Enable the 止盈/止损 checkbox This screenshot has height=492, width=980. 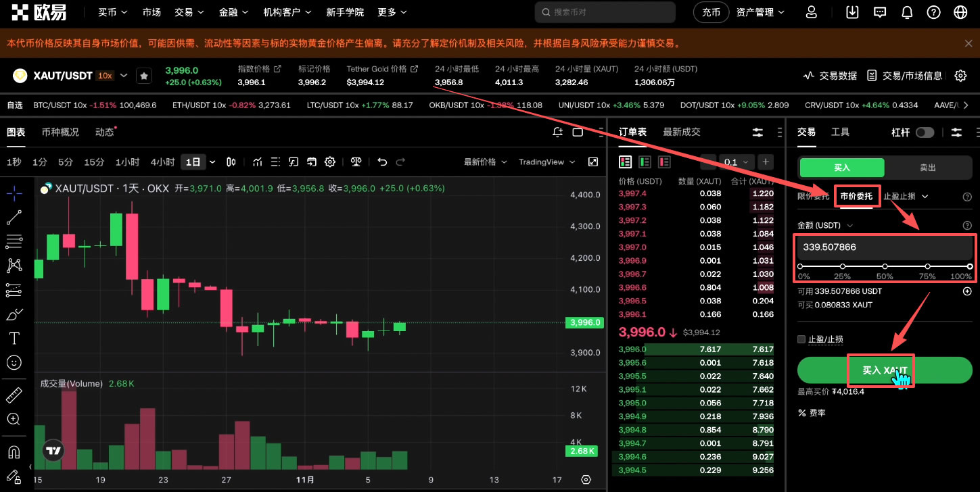coord(801,339)
